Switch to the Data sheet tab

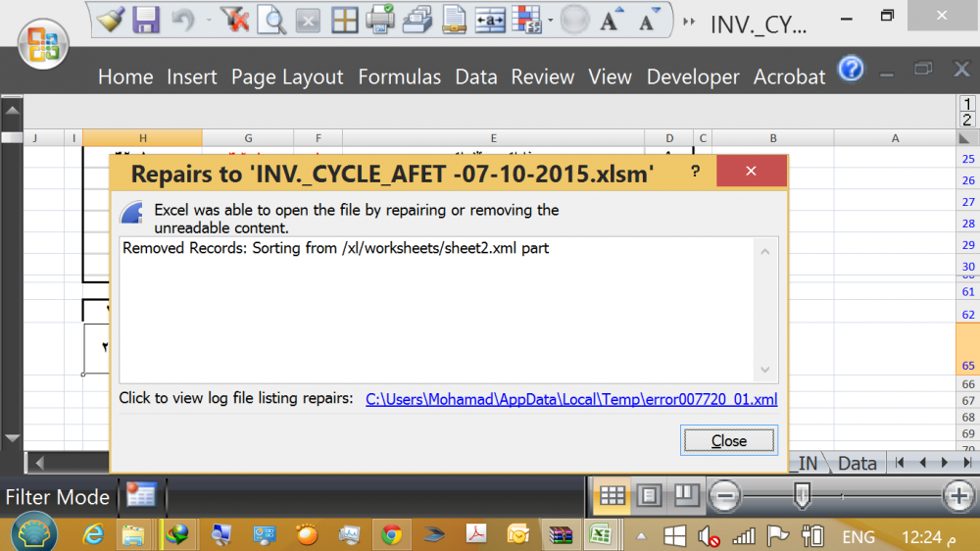click(857, 463)
